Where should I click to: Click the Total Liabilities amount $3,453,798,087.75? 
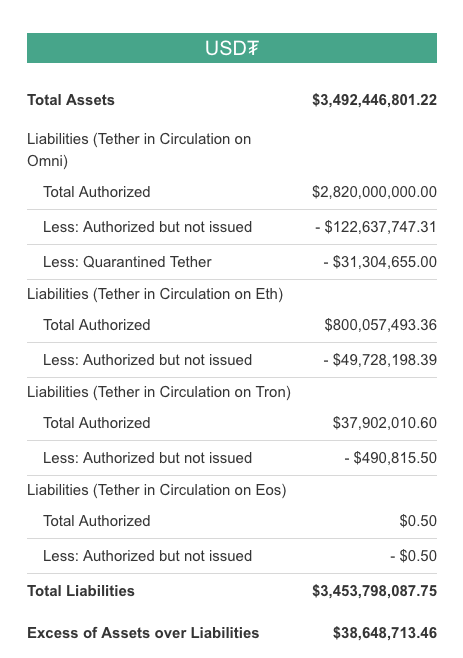(x=374, y=591)
